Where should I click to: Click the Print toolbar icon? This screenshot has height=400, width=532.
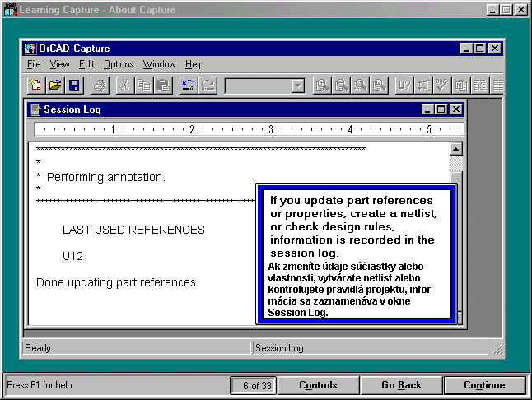pos(100,85)
